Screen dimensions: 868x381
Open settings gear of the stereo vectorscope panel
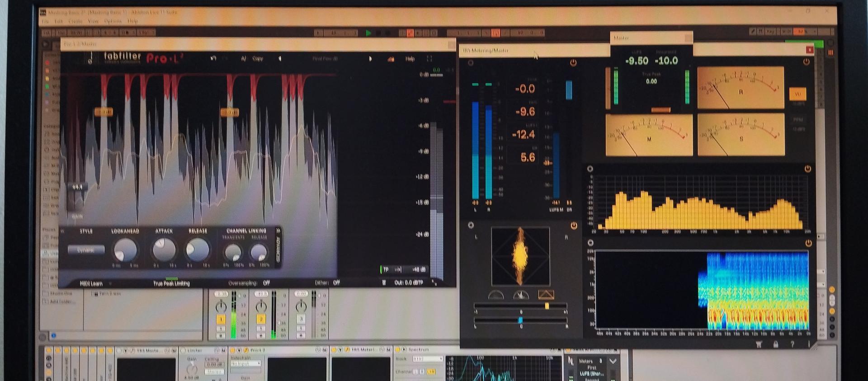(471, 225)
